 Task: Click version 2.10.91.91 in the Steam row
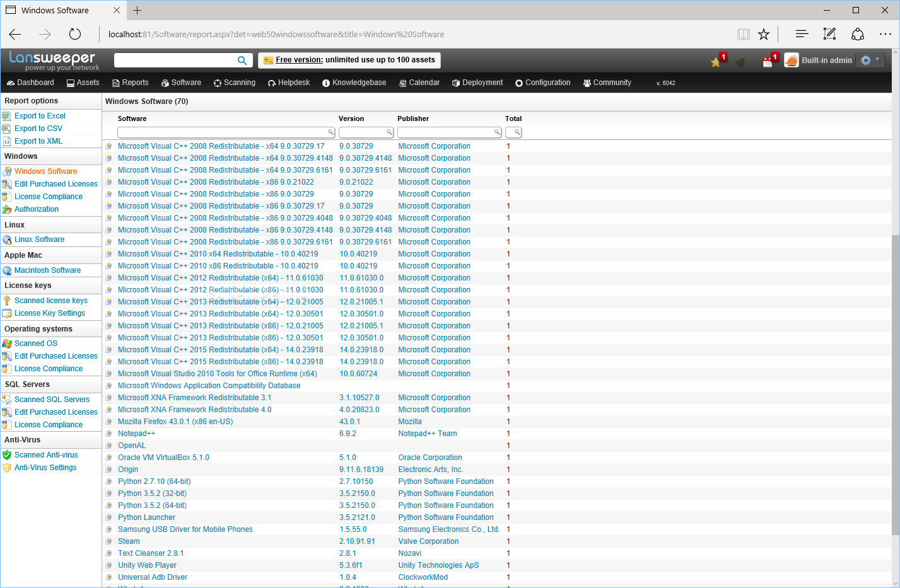pyautogui.click(x=357, y=541)
